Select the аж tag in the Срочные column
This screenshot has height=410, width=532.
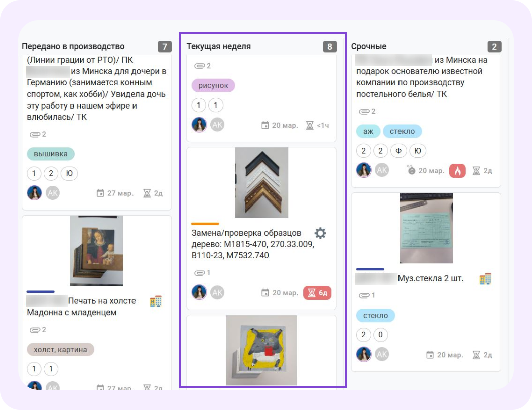pyautogui.click(x=368, y=131)
